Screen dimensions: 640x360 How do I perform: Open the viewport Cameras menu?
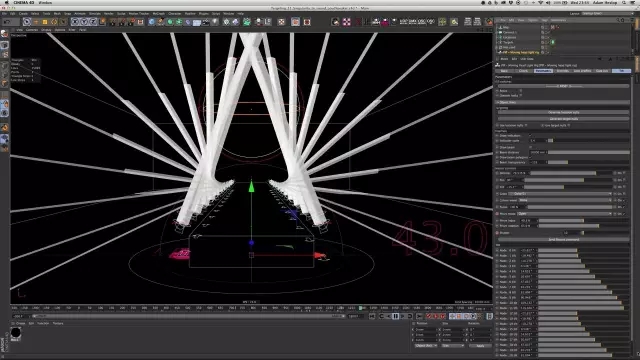pyautogui.click(x=32, y=30)
